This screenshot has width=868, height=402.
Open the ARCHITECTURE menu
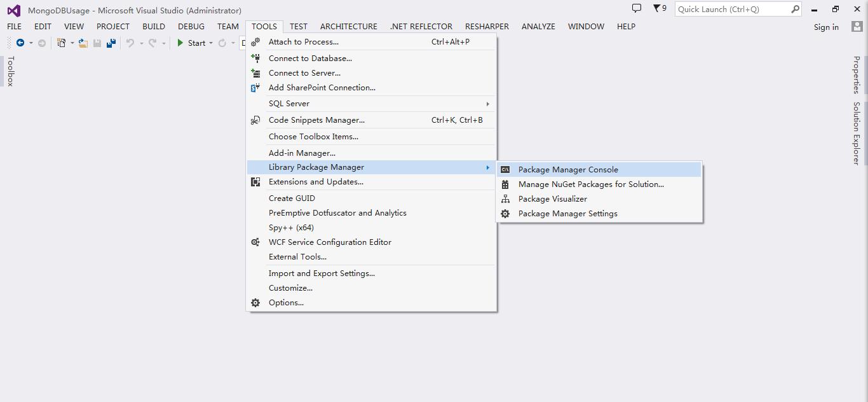coord(349,27)
